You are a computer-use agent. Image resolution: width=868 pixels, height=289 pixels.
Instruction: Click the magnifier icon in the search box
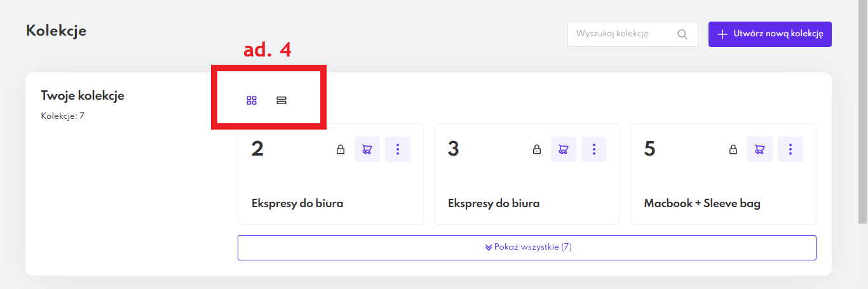pyautogui.click(x=682, y=34)
